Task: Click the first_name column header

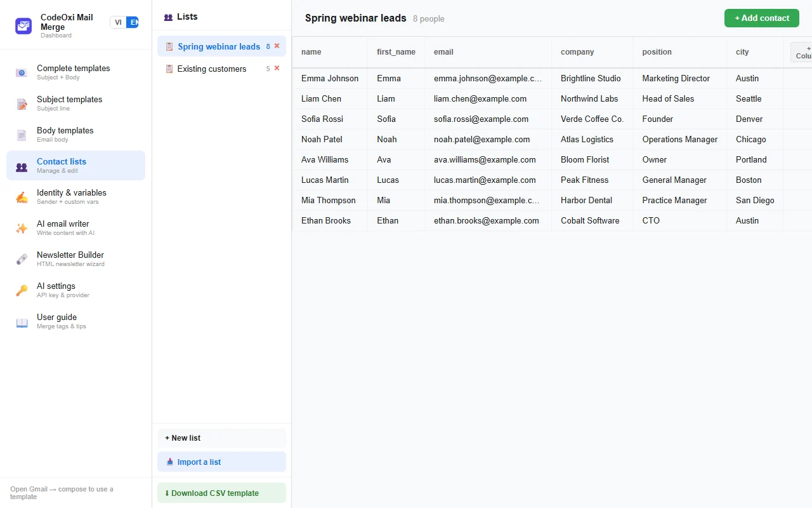Action: coord(396,52)
